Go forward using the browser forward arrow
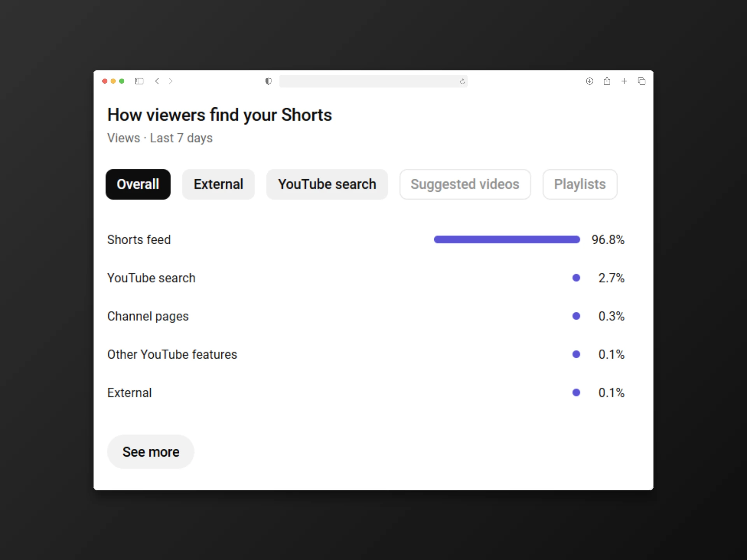The image size is (747, 560). (x=171, y=81)
